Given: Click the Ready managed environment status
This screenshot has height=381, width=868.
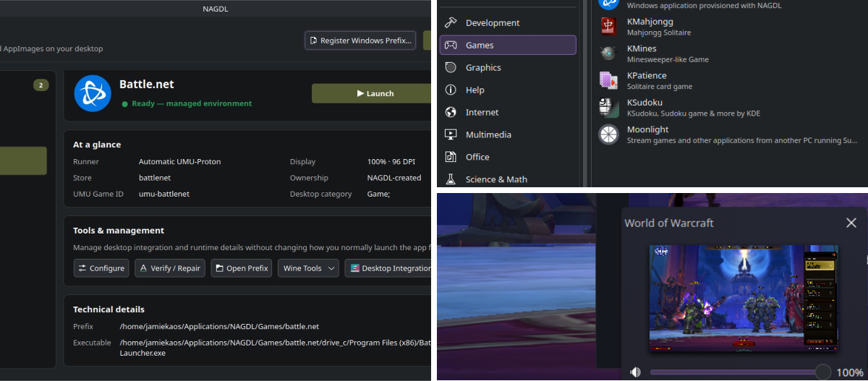Looking at the screenshot, I should tap(187, 103).
